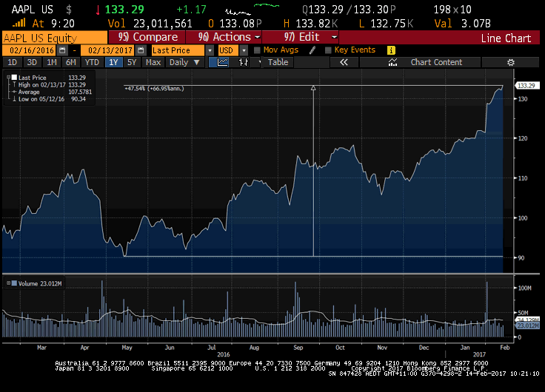This screenshot has width=545, height=392.
Task: Click the Chart Content chart icon
Action: click(392, 62)
